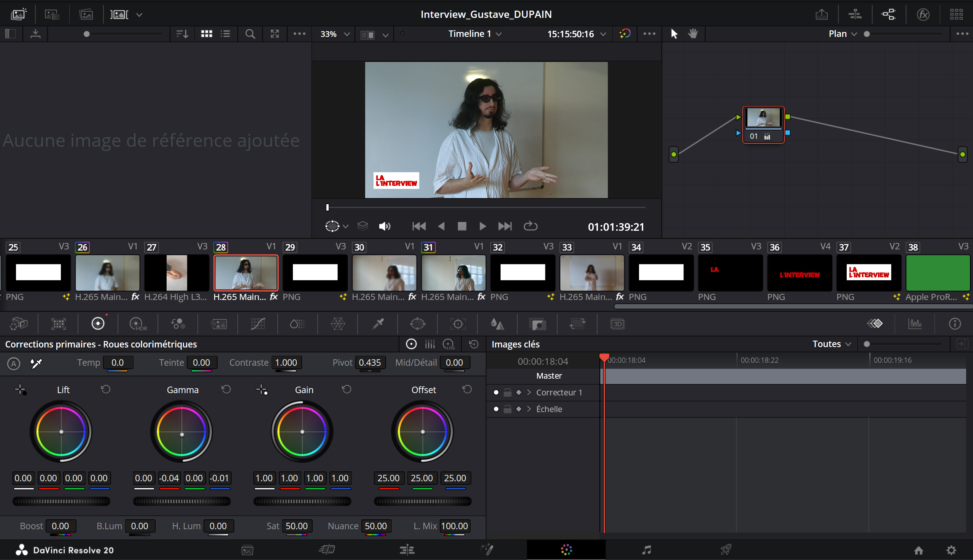Open the Tracker palette icon
Image resolution: width=973 pixels, height=560 pixels.
tap(458, 324)
